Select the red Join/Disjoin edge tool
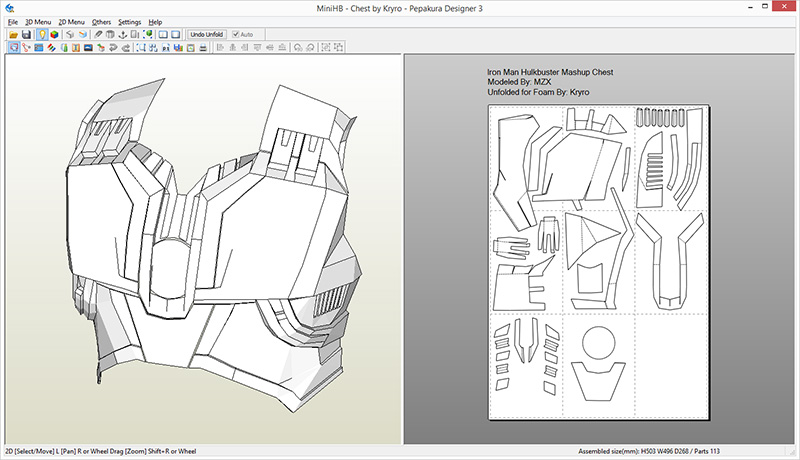This screenshot has height=460, width=800. (x=27, y=47)
